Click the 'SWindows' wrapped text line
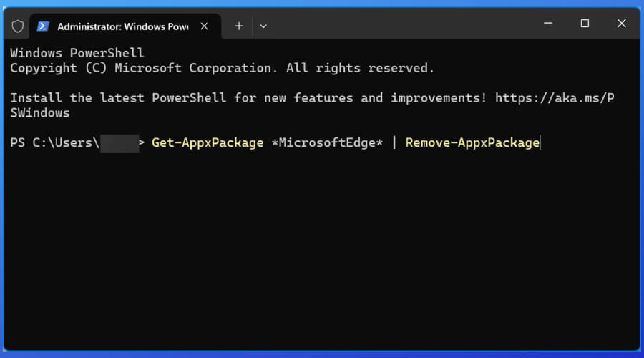This screenshot has width=644, height=358. point(40,113)
